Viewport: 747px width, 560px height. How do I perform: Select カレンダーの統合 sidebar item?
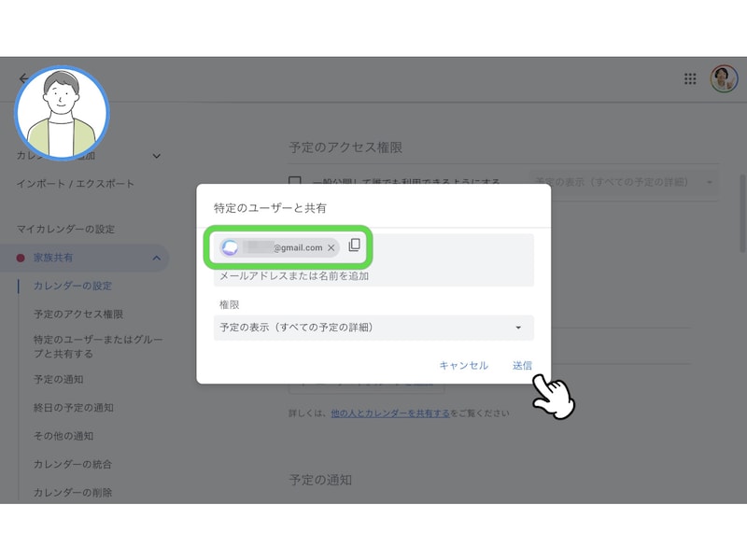coord(73,464)
